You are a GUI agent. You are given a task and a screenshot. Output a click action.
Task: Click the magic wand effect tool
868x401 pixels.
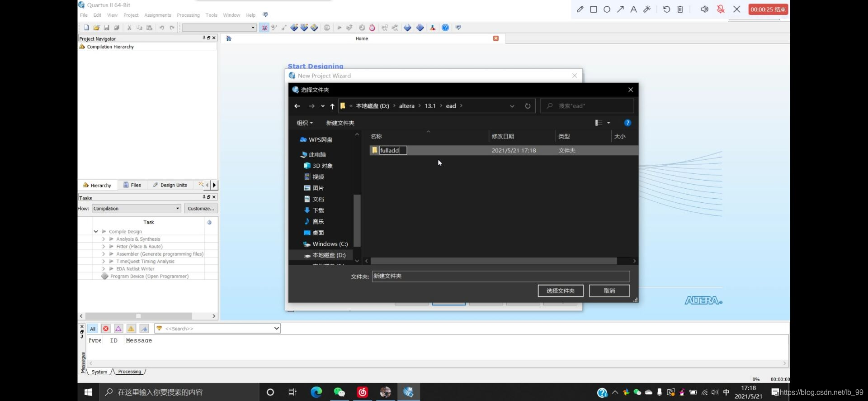coord(647,9)
